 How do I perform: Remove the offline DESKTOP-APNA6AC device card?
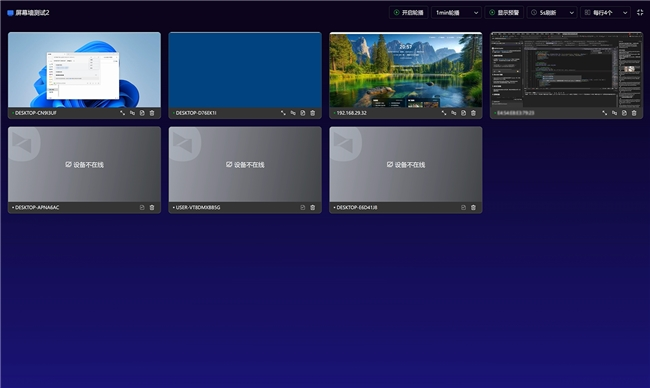pos(152,208)
